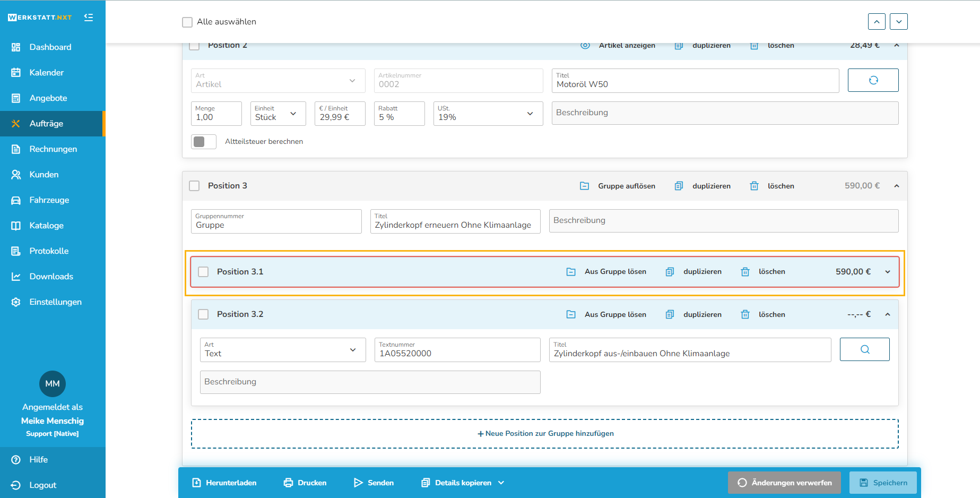Click the Downloads chart icon

pos(16,277)
